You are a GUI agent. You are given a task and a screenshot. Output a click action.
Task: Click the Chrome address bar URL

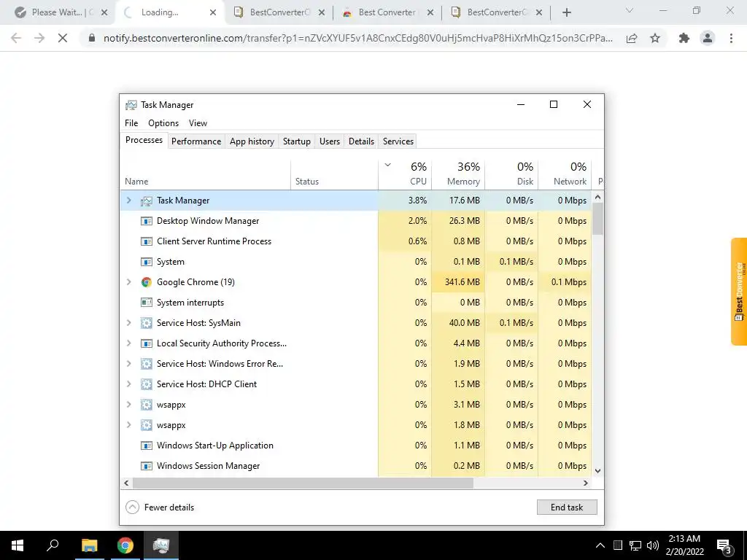coord(358,38)
